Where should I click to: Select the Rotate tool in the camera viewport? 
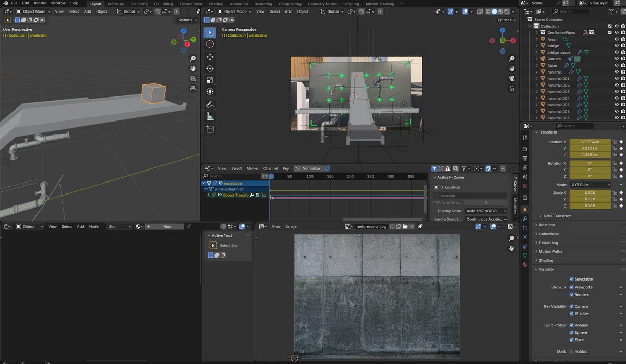click(x=210, y=68)
